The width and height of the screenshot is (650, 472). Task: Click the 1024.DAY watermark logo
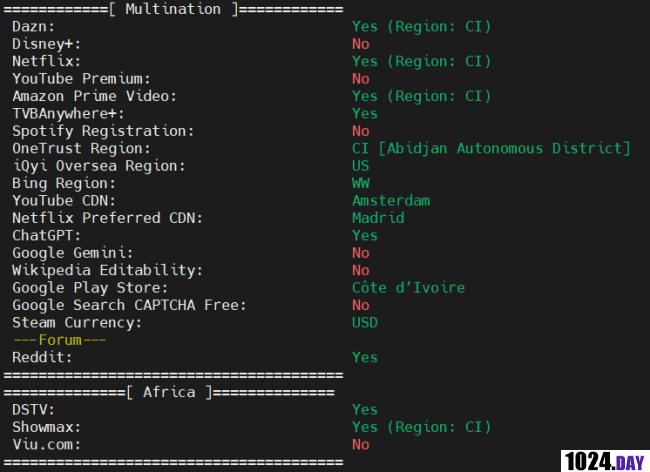pos(605,461)
